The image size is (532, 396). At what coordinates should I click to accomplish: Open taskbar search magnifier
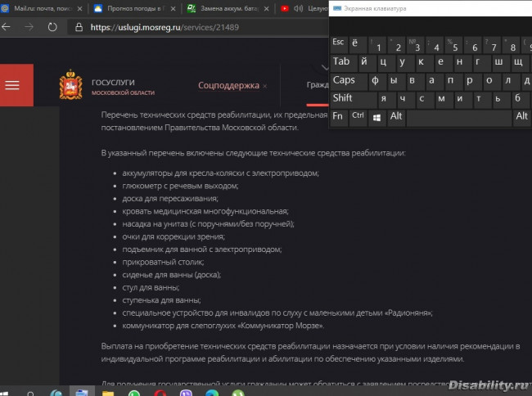click(30, 394)
